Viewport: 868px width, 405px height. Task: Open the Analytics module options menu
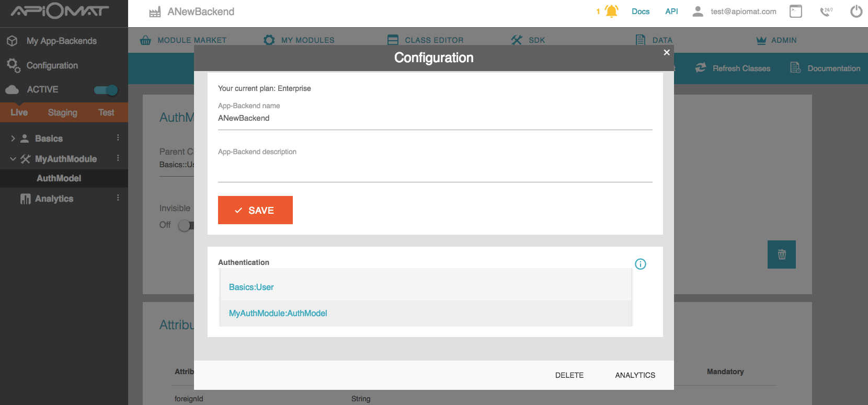pos(118,198)
